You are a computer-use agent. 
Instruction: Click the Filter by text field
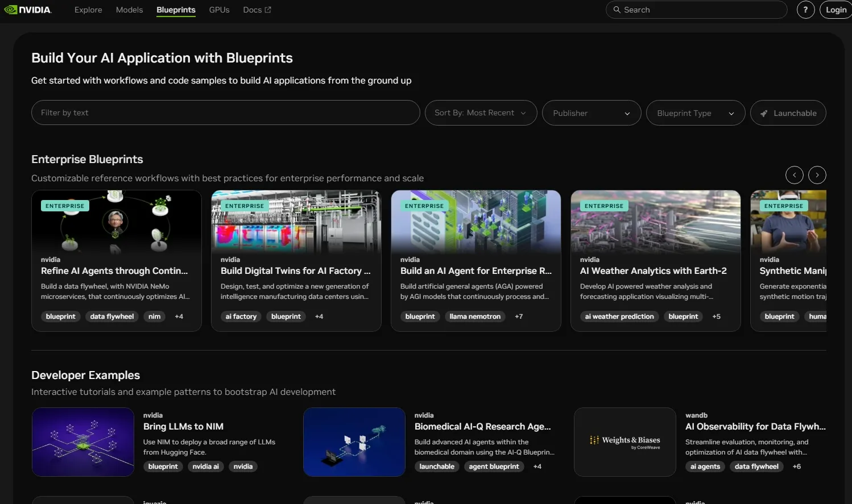(x=225, y=113)
